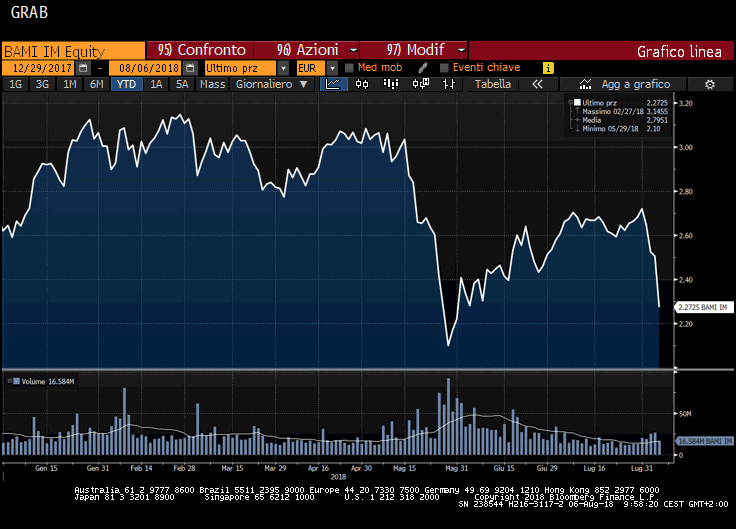This screenshot has width=736, height=529.
Task: Open calendar picker for end date 08/06/2018
Action: [190, 68]
